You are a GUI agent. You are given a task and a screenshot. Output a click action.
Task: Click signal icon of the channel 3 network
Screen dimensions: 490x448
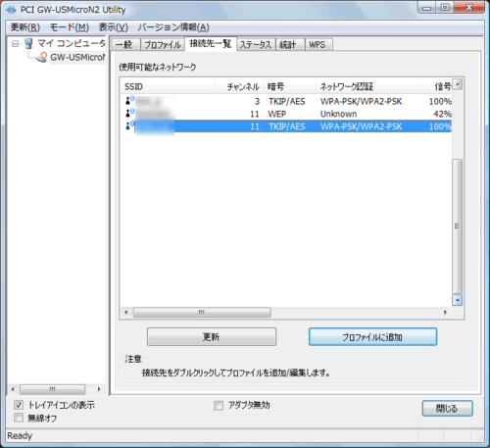point(129,100)
